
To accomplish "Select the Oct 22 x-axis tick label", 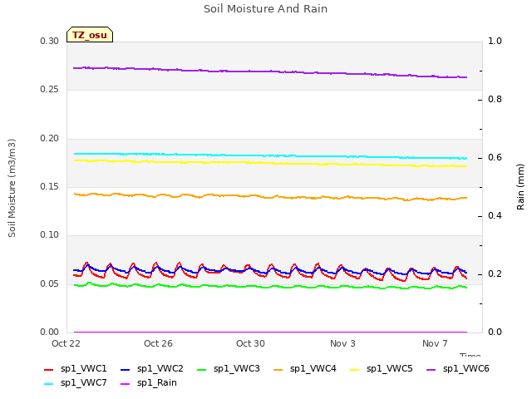I will point(66,343).
